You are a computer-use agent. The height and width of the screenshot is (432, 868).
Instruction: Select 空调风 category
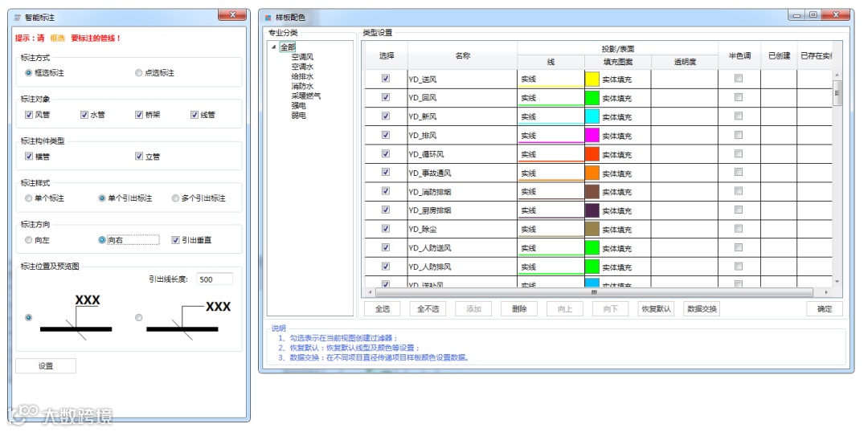pyautogui.click(x=303, y=56)
